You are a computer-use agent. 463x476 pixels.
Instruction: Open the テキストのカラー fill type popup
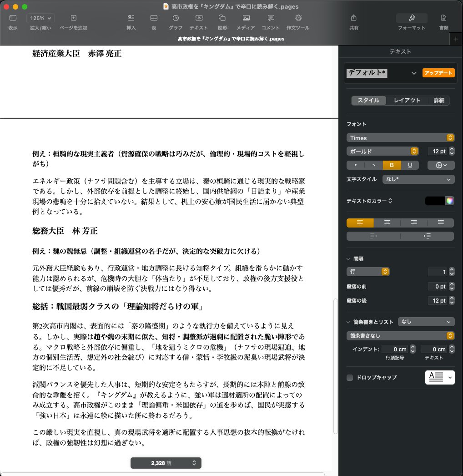click(369, 201)
